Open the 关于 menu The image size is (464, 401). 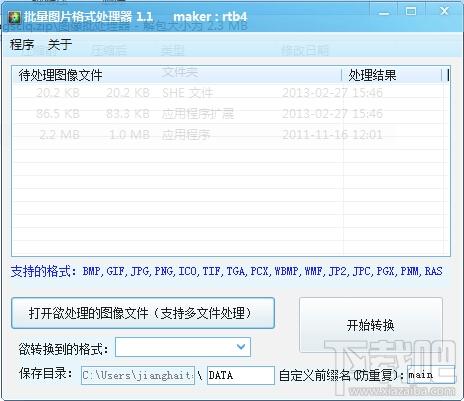pyautogui.click(x=60, y=44)
